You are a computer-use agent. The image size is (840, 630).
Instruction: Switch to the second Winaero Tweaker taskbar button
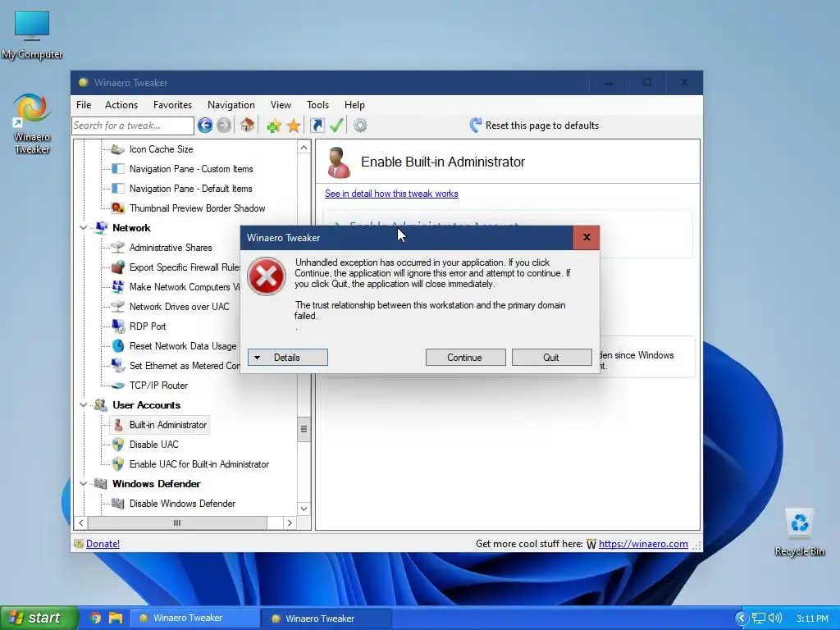click(x=326, y=619)
